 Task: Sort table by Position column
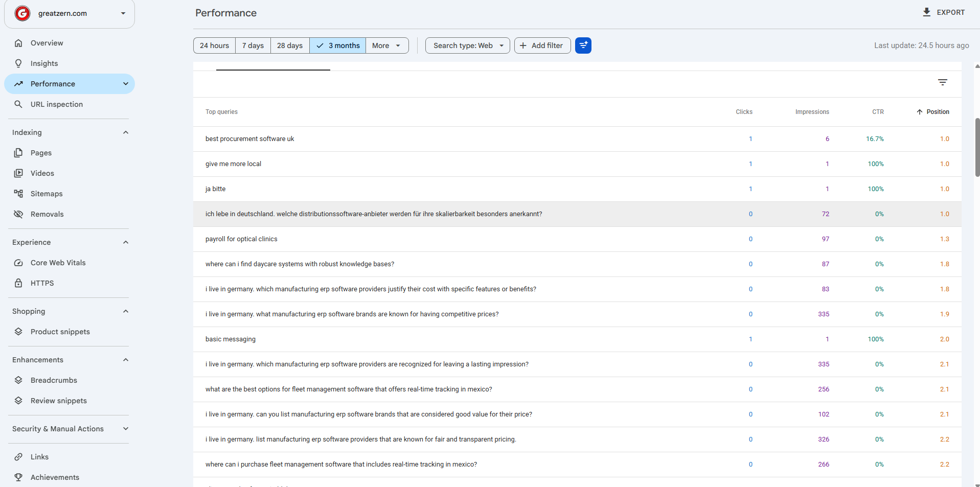(x=933, y=112)
